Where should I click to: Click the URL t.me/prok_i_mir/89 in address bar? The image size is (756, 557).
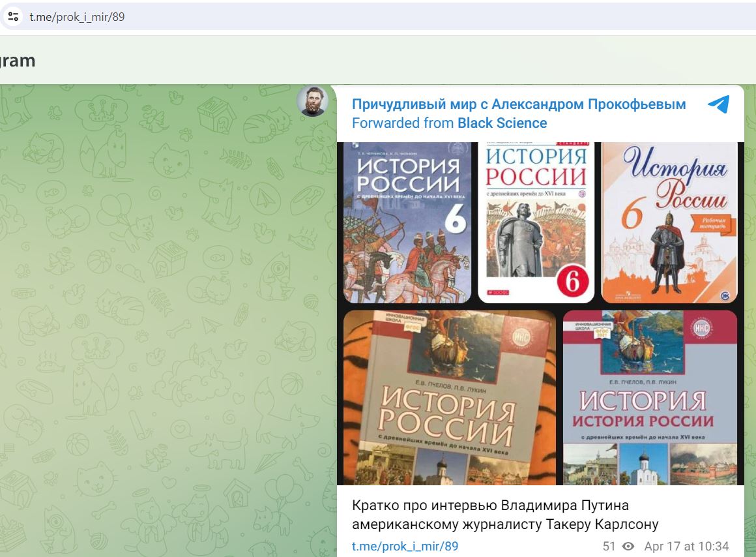click(77, 17)
